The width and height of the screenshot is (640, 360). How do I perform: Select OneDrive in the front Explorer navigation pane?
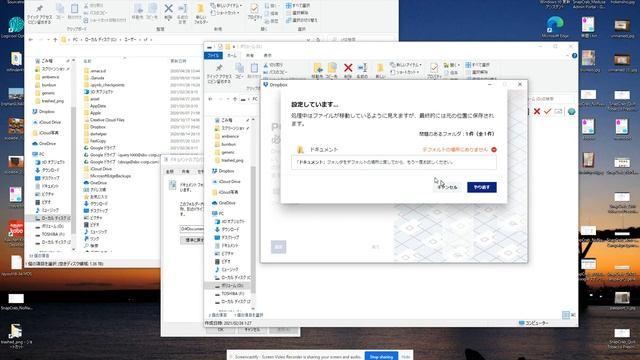coord(225,203)
